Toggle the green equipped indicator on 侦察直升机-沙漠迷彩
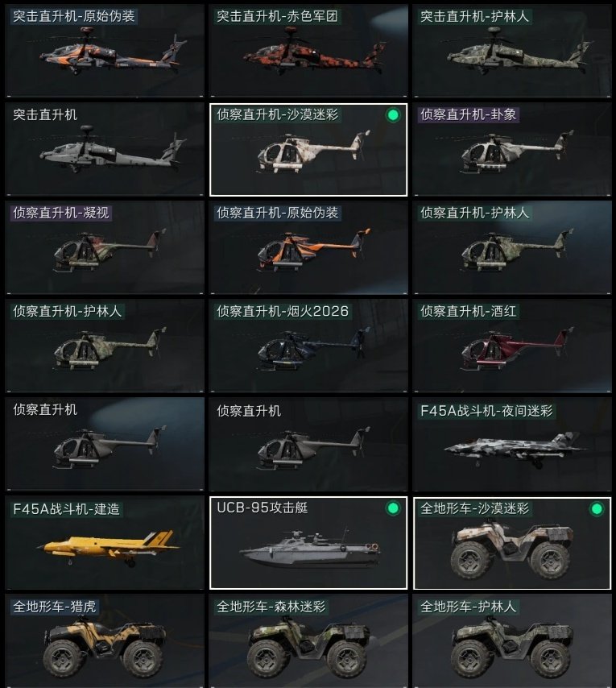 pos(393,115)
